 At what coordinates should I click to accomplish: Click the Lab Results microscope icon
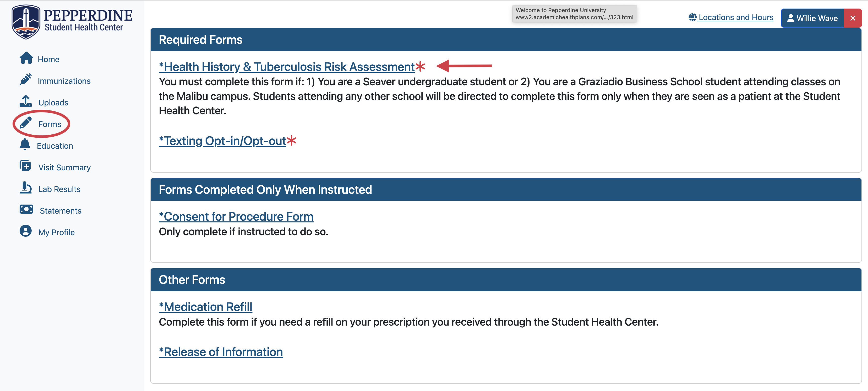pyautogui.click(x=26, y=188)
